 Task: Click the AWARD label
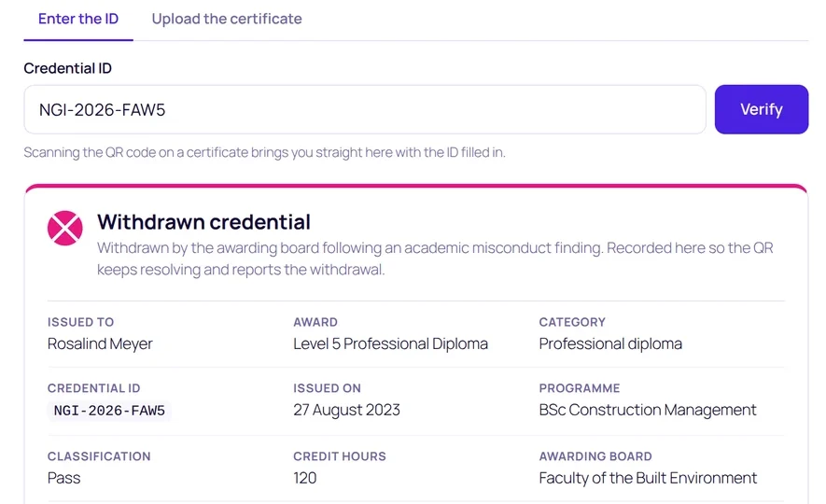point(315,322)
